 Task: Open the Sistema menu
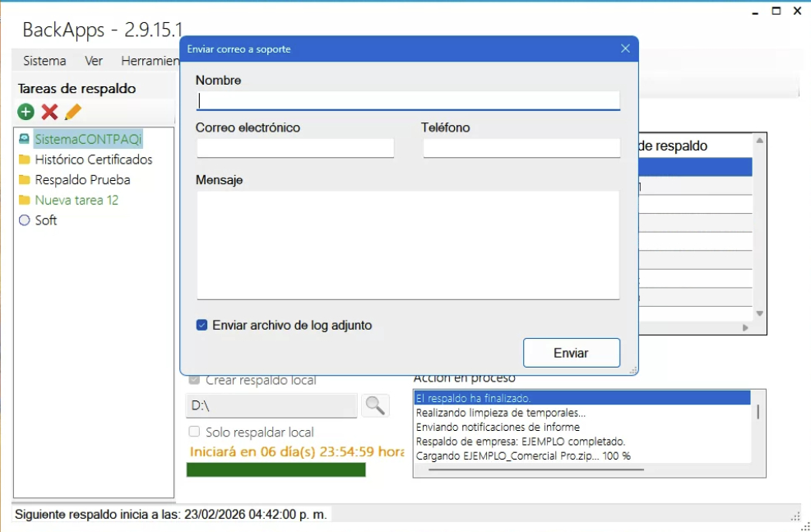[x=44, y=61]
